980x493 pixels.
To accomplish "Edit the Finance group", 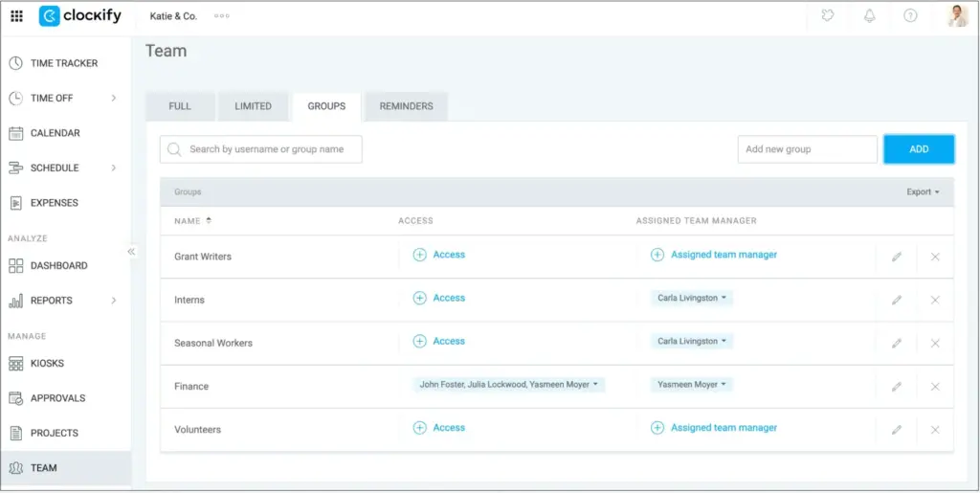I will 897,387.
